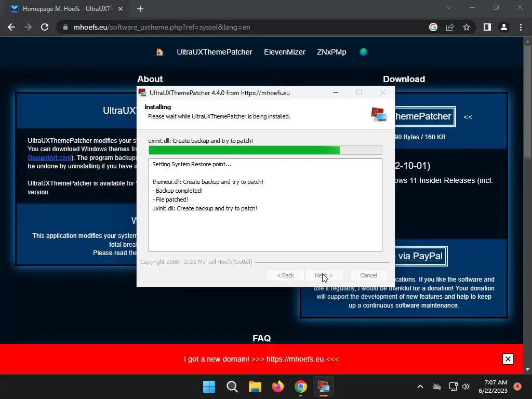Image resolution: width=532 pixels, height=399 pixels.
Task: Minimize the UltraUXThemePatcher installer window
Action: (x=336, y=92)
